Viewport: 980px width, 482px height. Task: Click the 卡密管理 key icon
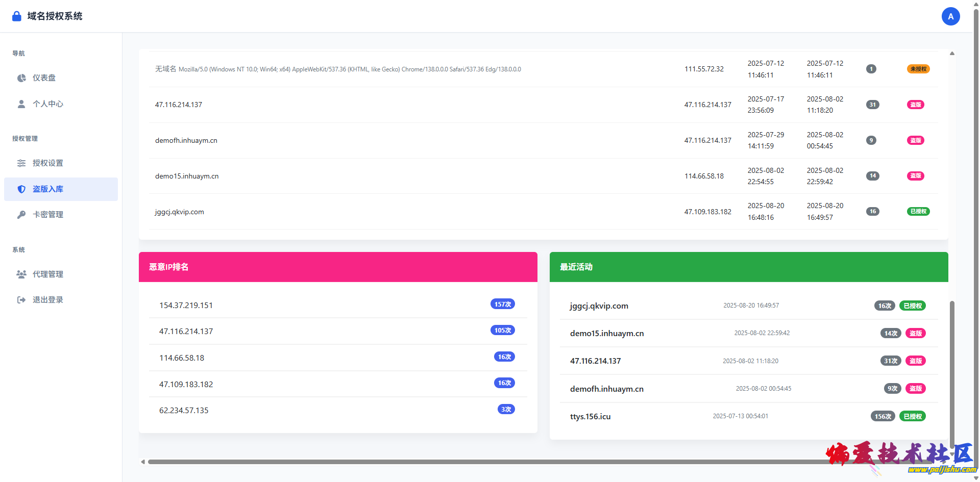[x=21, y=215]
